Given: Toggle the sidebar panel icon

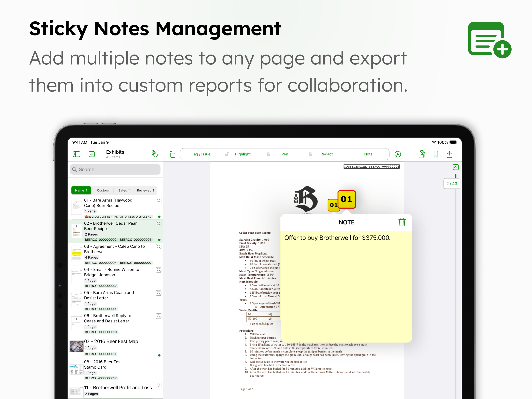Looking at the screenshot, I should (77, 154).
